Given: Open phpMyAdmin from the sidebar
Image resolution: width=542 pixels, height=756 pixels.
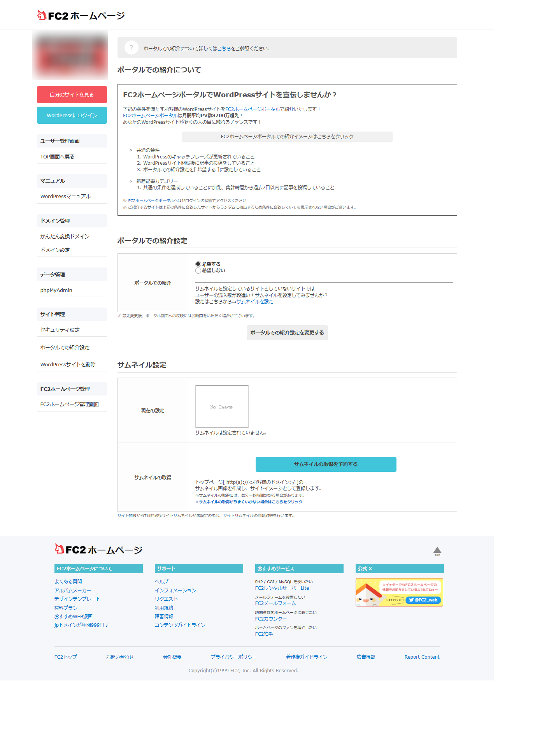Looking at the screenshot, I should (56, 290).
